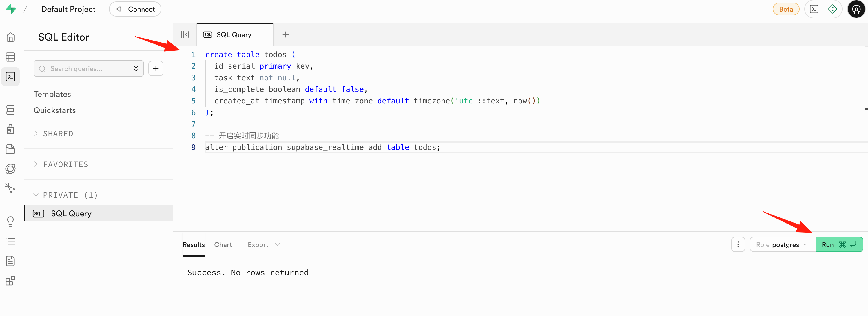Open the Database icon in sidebar
Screen dimensions: 868x316
[11, 110]
